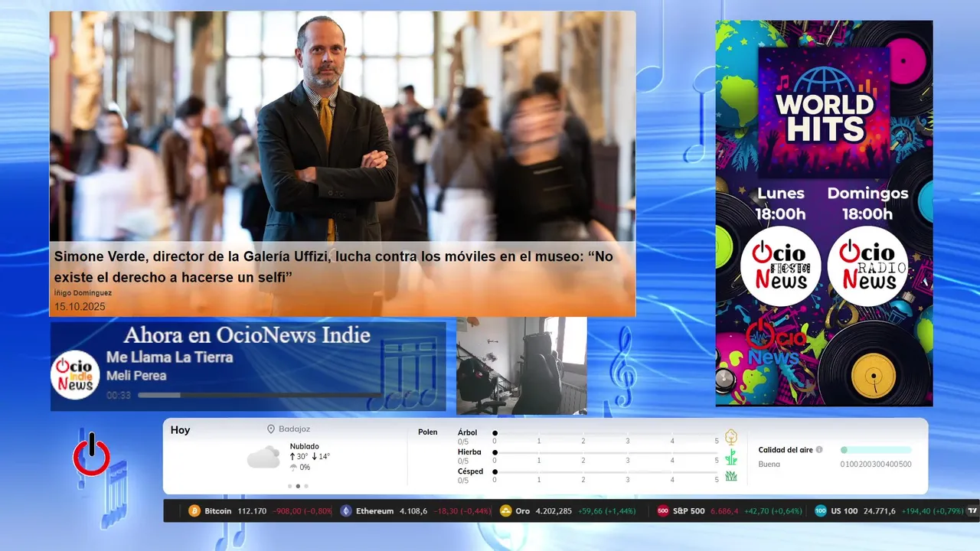Open the Bitcoin ticker name

click(x=218, y=511)
